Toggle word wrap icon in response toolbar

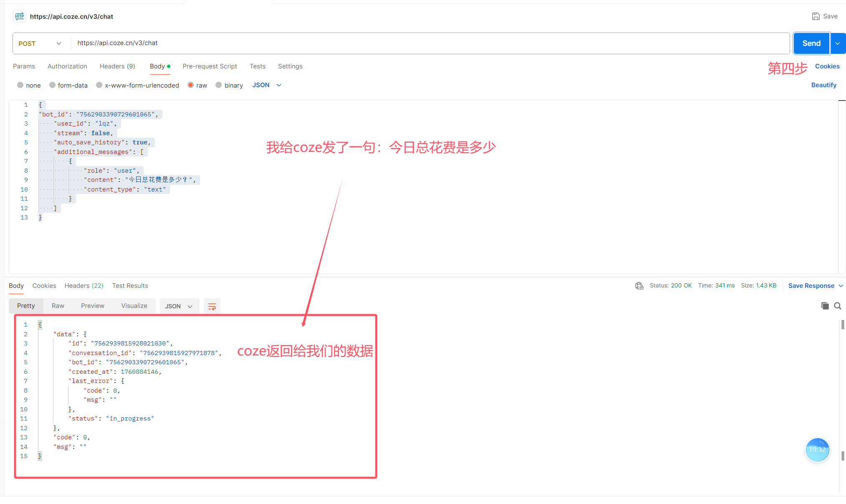tap(212, 306)
